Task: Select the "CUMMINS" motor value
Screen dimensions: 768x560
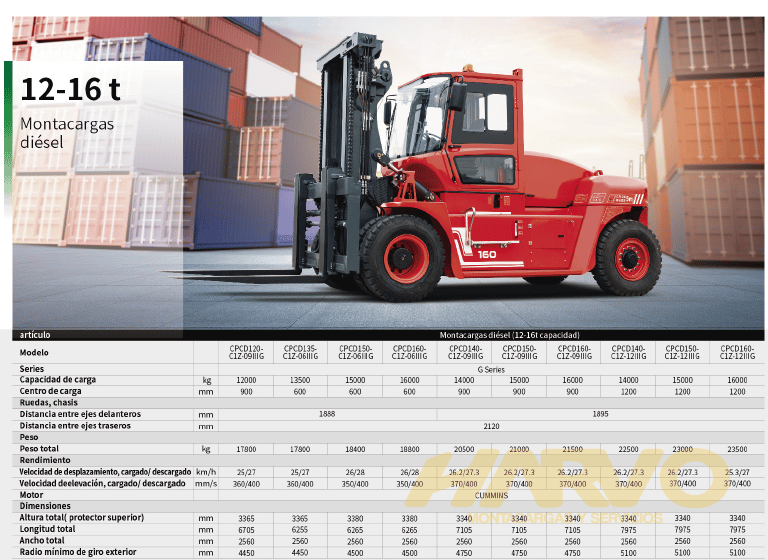Action: [x=491, y=496]
